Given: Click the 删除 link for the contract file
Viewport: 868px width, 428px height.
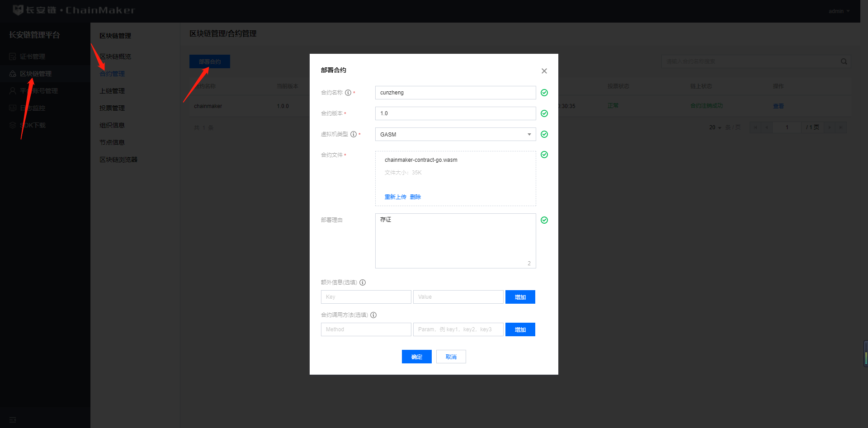Looking at the screenshot, I should (x=415, y=197).
